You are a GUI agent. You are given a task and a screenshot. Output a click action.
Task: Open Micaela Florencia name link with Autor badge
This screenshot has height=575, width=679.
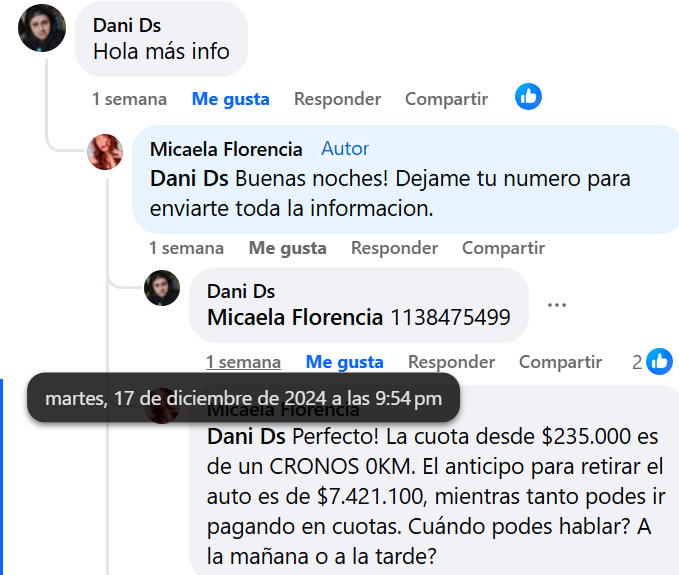point(226,149)
